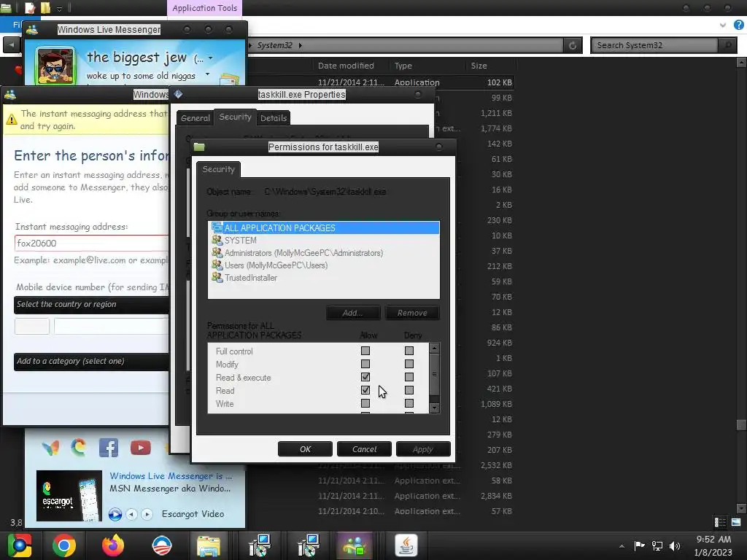Screen dimensions: 747x560
Task: Open the Java icon in the taskbar
Action: (x=406, y=545)
